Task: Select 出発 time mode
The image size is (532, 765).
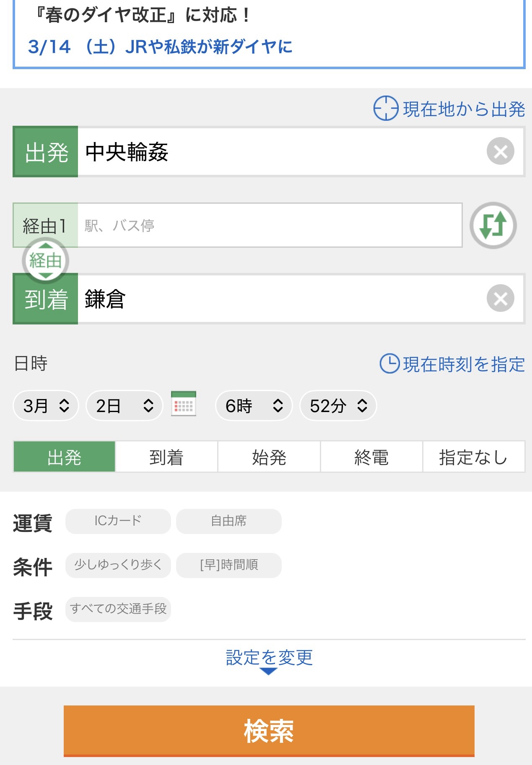Action: point(64,457)
